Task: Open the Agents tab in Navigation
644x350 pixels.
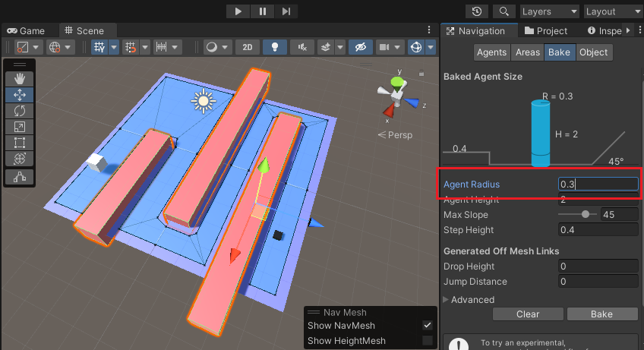Action: click(491, 52)
